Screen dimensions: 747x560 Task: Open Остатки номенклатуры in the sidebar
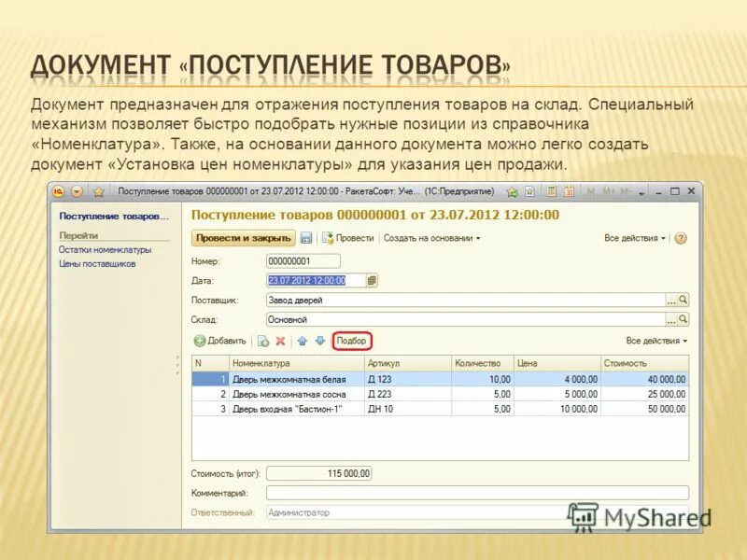tap(106, 251)
